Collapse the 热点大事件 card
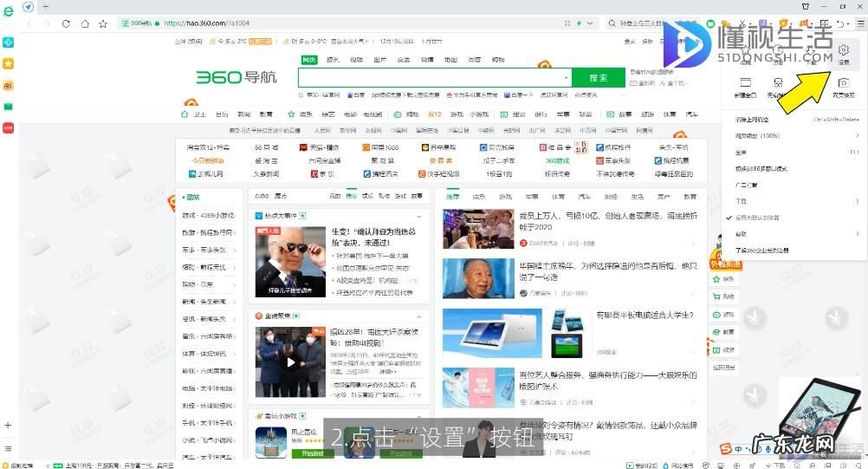 [x=419, y=216]
